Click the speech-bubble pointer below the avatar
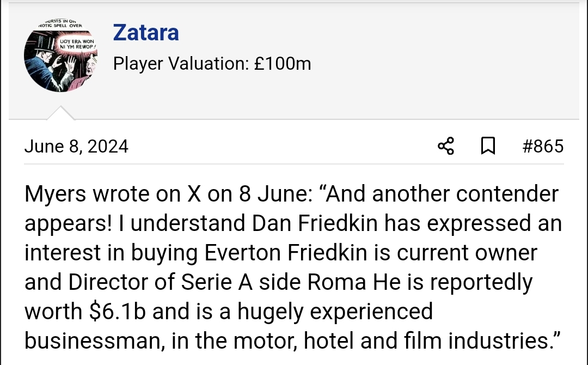This screenshot has height=365, width=588. (61, 113)
